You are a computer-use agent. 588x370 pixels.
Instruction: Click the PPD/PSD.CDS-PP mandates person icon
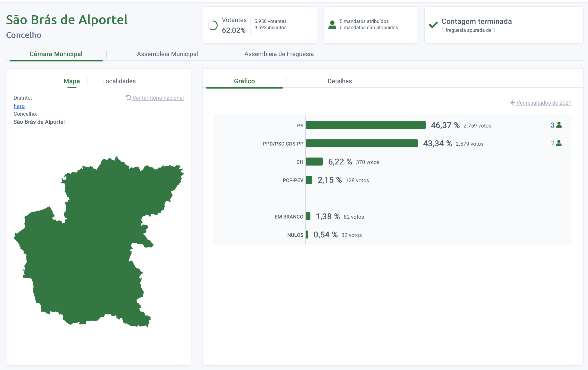(559, 143)
